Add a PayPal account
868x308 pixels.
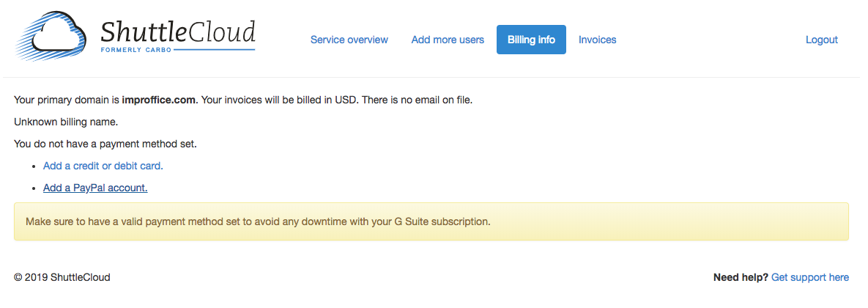coord(95,188)
